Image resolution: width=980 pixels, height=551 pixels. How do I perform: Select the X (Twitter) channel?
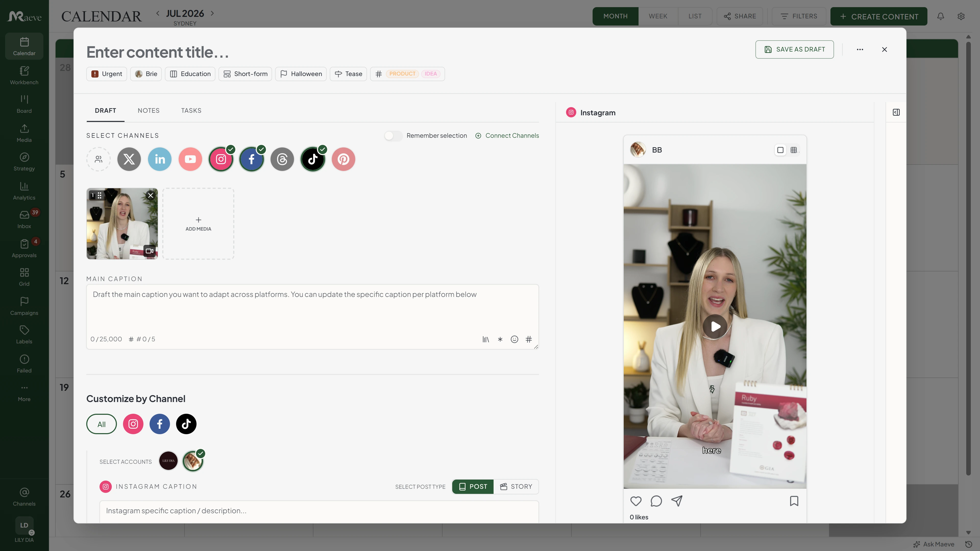129,159
